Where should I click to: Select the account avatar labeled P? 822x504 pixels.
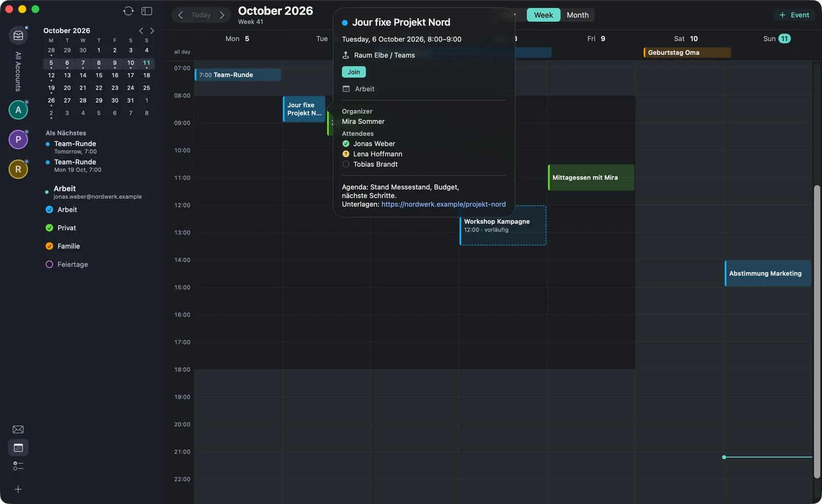[x=18, y=139]
